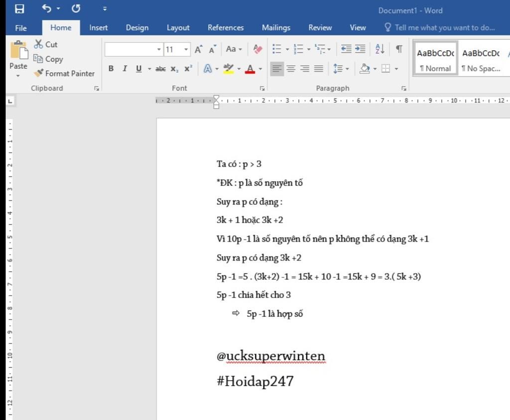Toggle Italic formatting
The image size is (510, 420).
(125, 69)
